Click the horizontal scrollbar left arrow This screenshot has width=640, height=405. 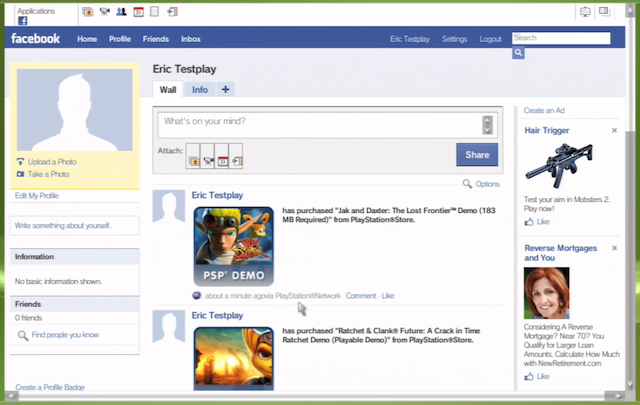[x=11, y=396]
